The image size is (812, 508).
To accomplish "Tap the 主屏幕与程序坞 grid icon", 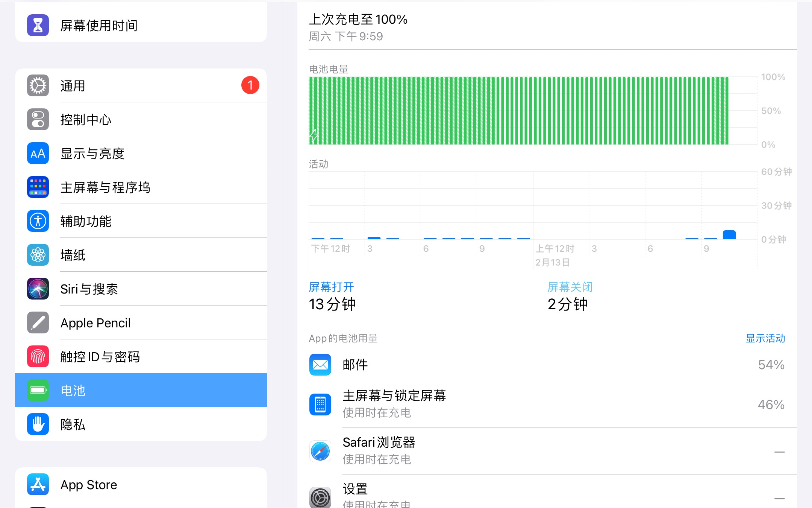I will [x=38, y=187].
